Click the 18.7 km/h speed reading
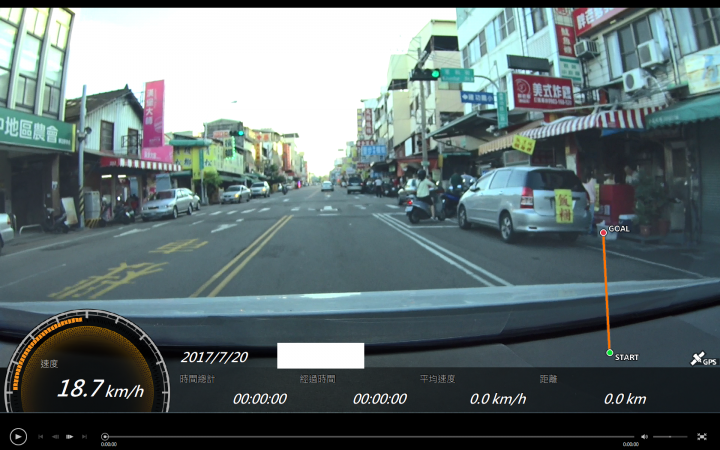 tap(101, 388)
